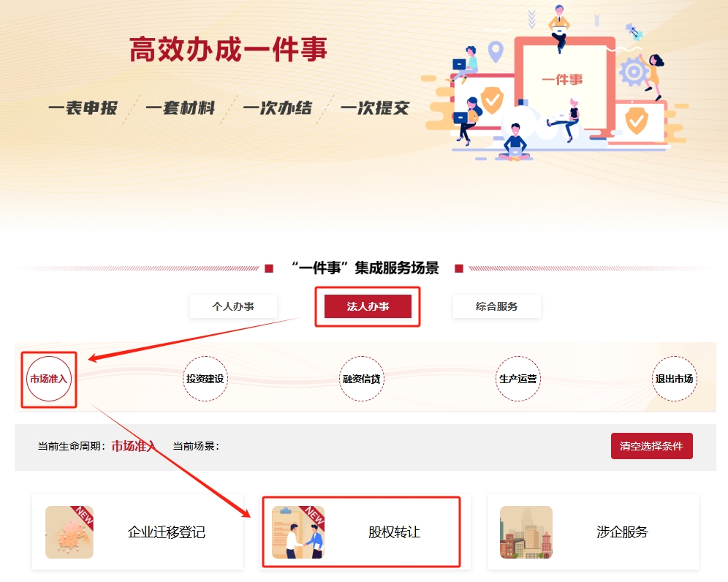Open the 股权转让 service link
Screen dimensions: 728x582
394,532
